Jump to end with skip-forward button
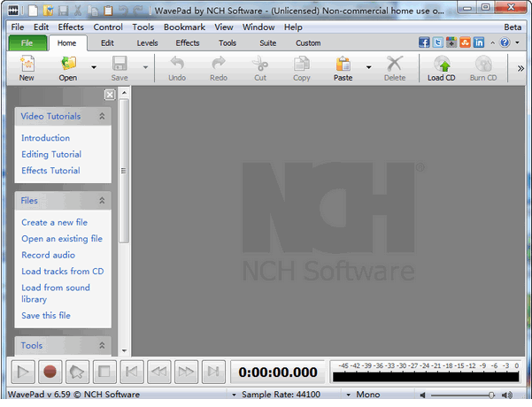 [213, 372]
